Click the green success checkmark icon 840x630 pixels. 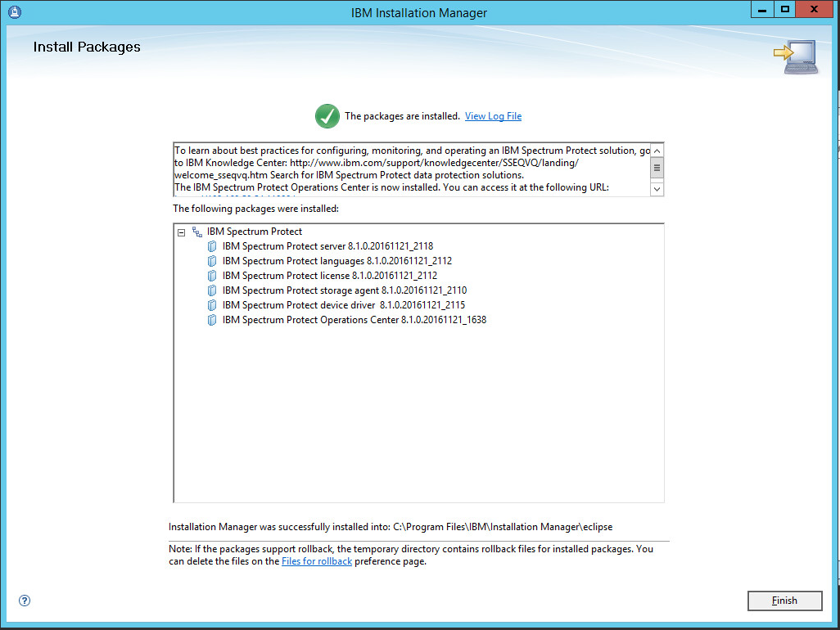[x=327, y=116]
